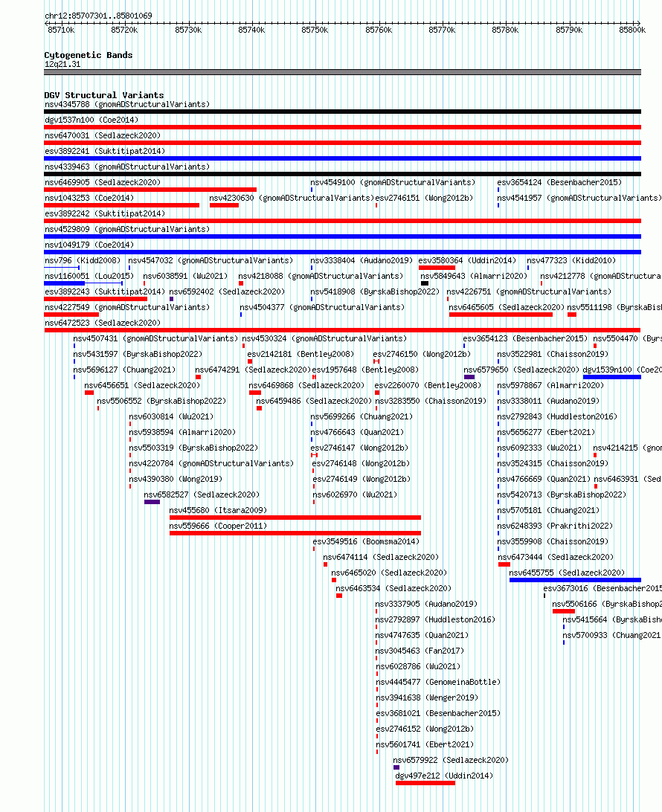Click nsv6248393 (Prakrithi2022) label
Image resolution: width=662 pixels, height=812 pixels.
[555, 526]
